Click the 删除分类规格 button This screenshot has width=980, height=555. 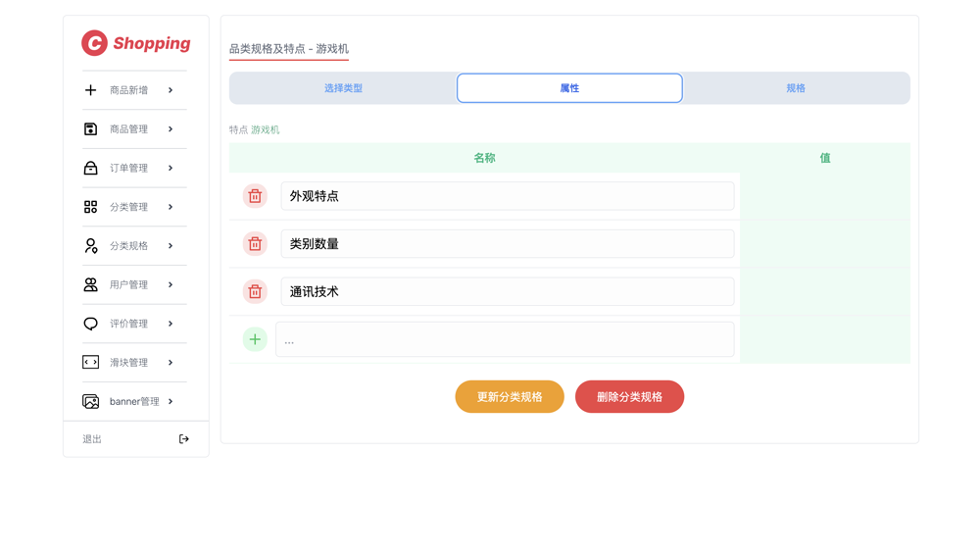point(629,397)
